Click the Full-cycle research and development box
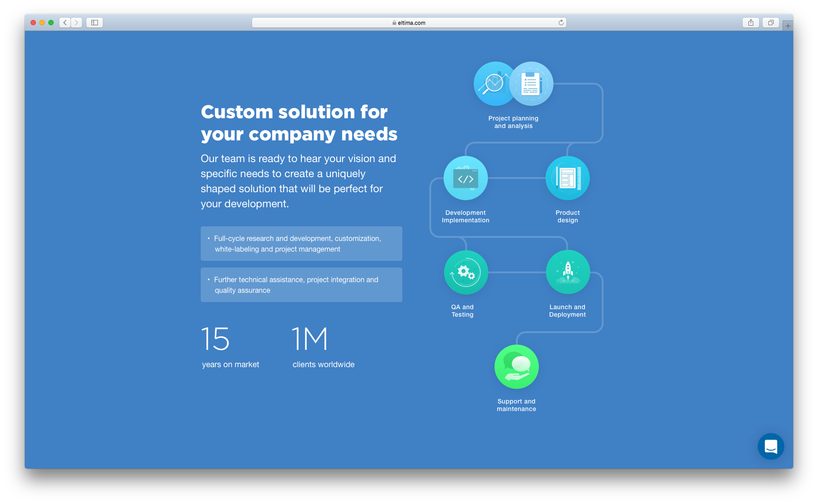 pyautogui.click(x=301, y=244)
